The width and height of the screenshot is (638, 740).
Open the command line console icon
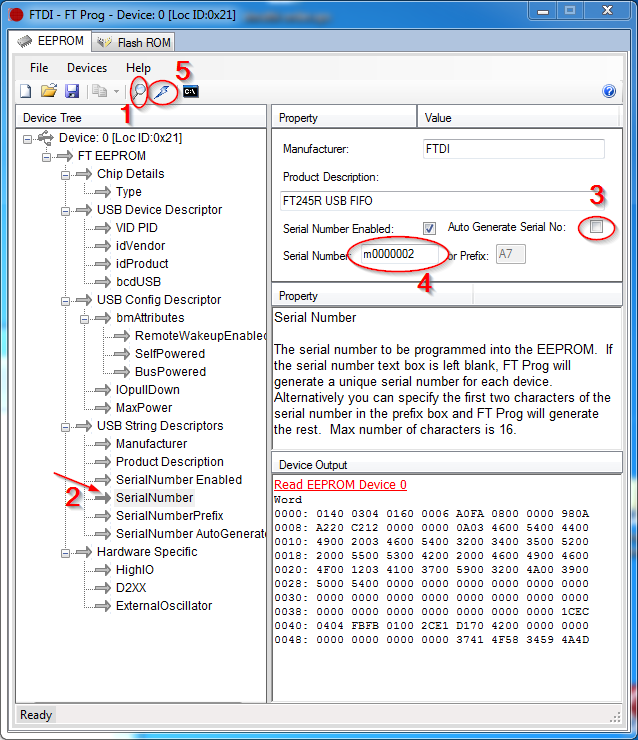[191, 91]
